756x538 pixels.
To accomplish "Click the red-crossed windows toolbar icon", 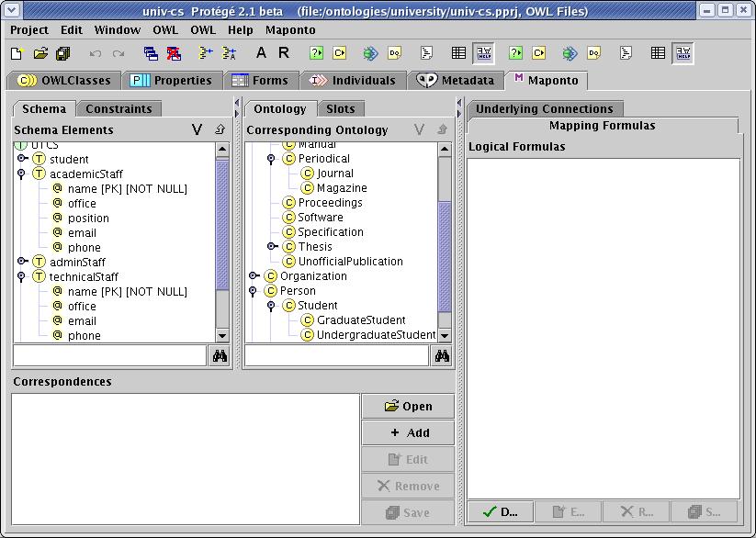I will click(x=174, y=53).
